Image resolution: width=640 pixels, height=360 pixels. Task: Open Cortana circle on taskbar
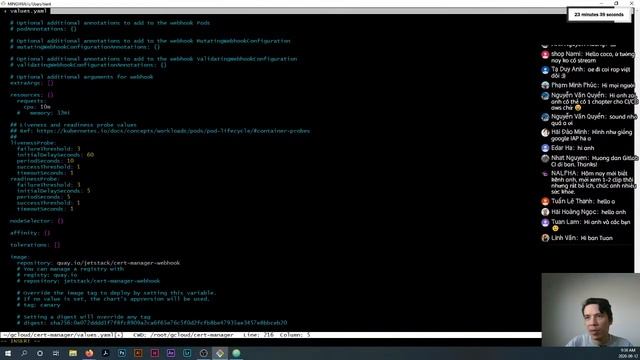click(x=40, y=353)
